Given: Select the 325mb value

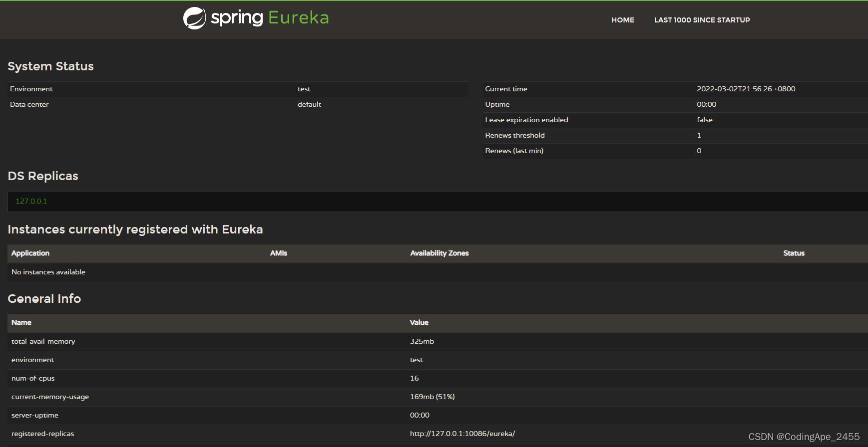Looking at the screenshot, I should (422, 341).
